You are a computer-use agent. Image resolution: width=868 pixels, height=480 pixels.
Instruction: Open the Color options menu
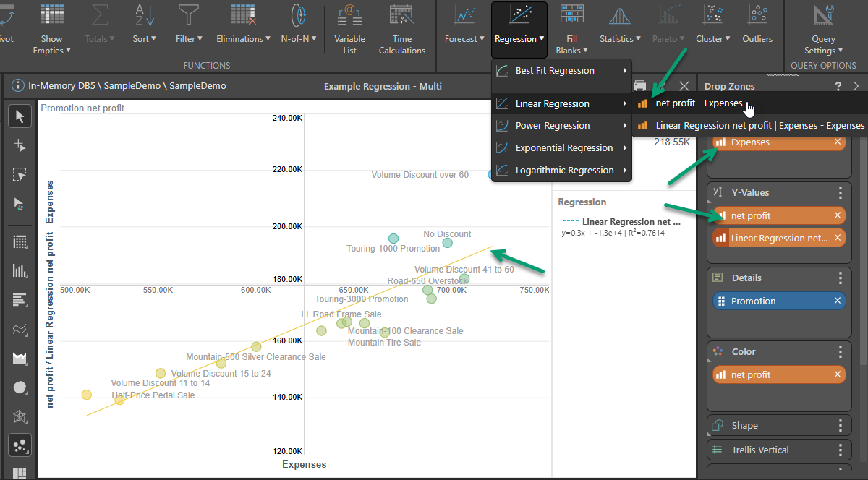point(841,352)
